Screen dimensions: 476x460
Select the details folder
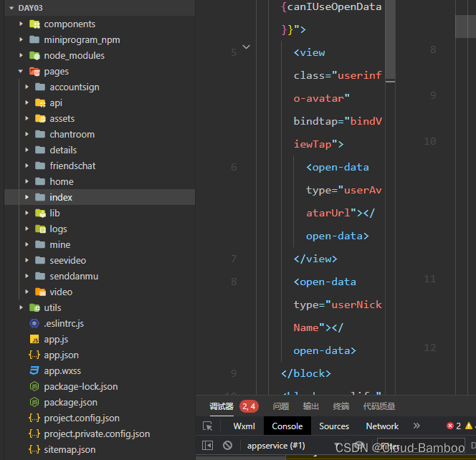pyautogui.click(x=100, y=150)
